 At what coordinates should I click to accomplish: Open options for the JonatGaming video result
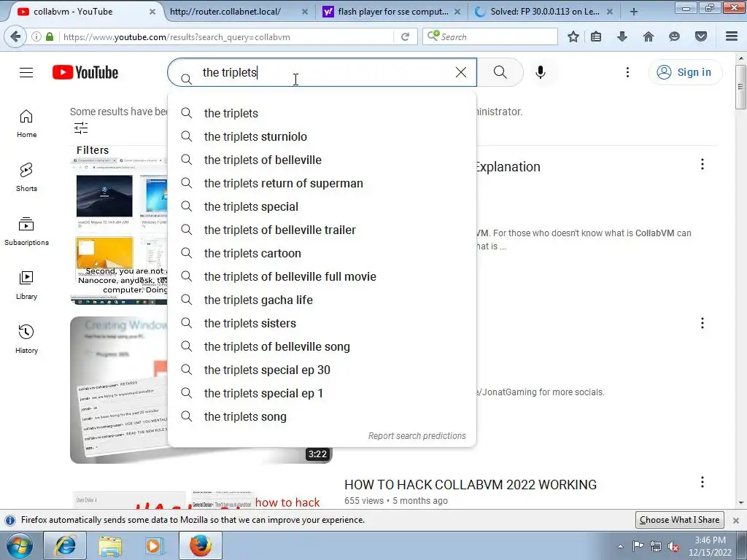pyautogui.click(x=703, y=323)
